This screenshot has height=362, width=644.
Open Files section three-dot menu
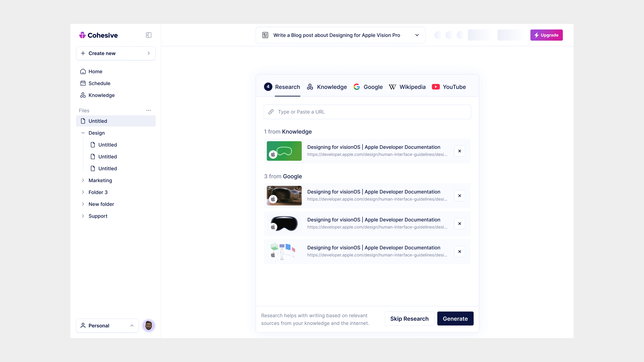point(148,110)
